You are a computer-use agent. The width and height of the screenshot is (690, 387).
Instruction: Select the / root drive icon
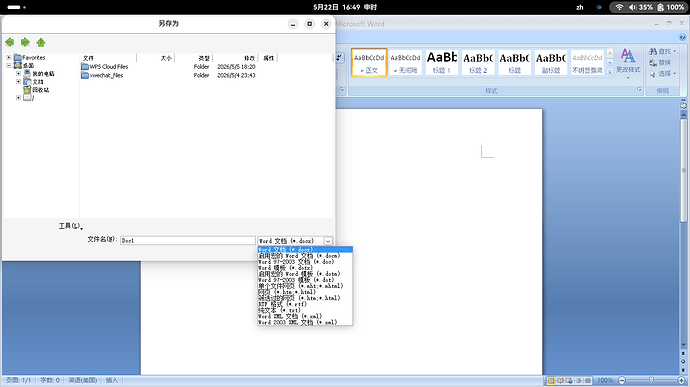pos(27,98)
